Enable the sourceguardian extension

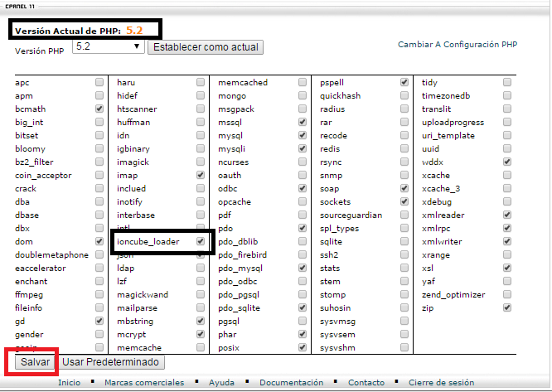pos(404,215)
